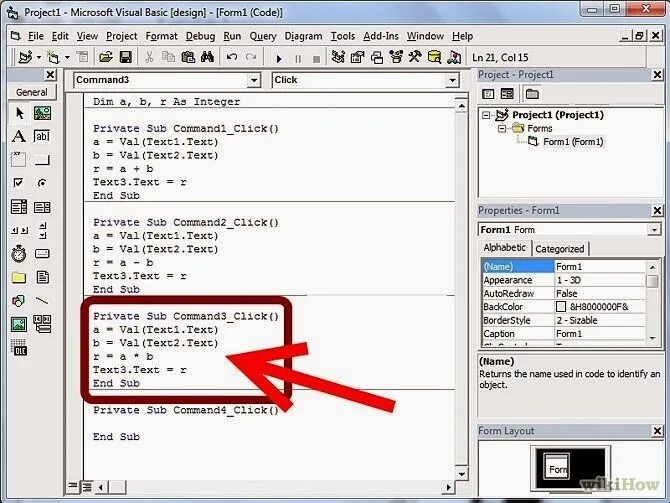Select the Timer control tool
Image resolution: width=670 pixels, height=503 pixels.
click(x=19, y=254)
